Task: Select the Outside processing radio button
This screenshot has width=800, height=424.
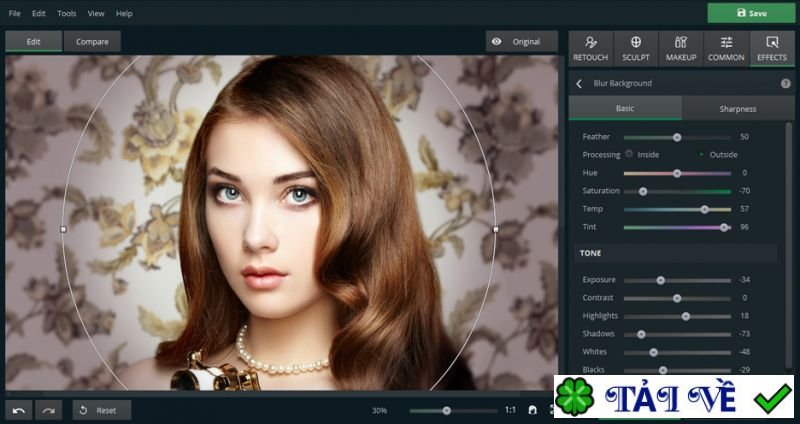Action: (701, 154)
